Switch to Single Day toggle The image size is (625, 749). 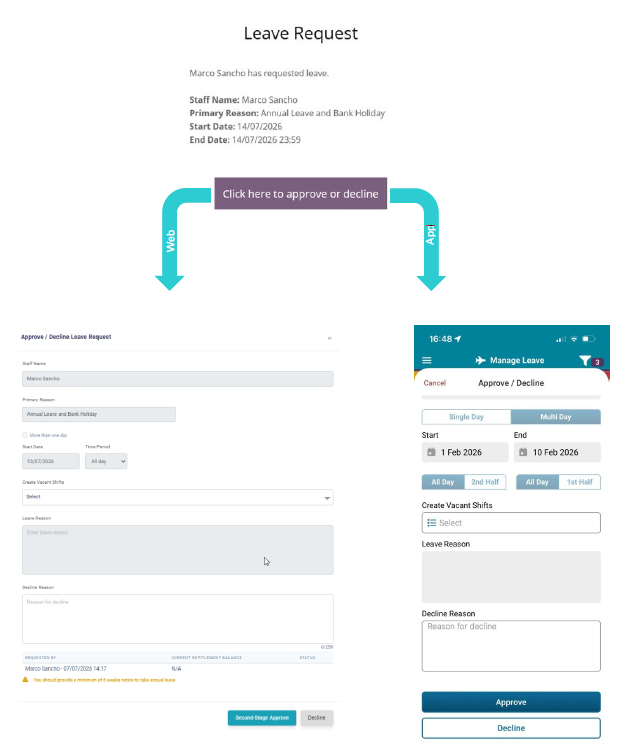pyautogui.click(x=466, y=417)
